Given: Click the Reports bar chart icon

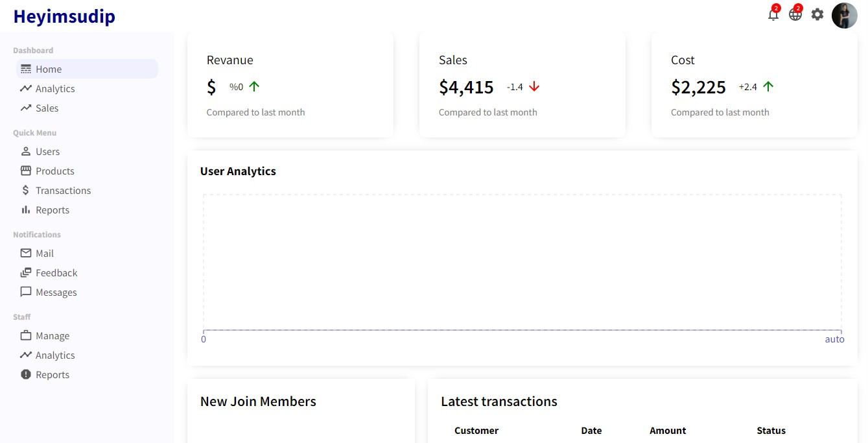Looking at the screenshot, I should [26, 210].
